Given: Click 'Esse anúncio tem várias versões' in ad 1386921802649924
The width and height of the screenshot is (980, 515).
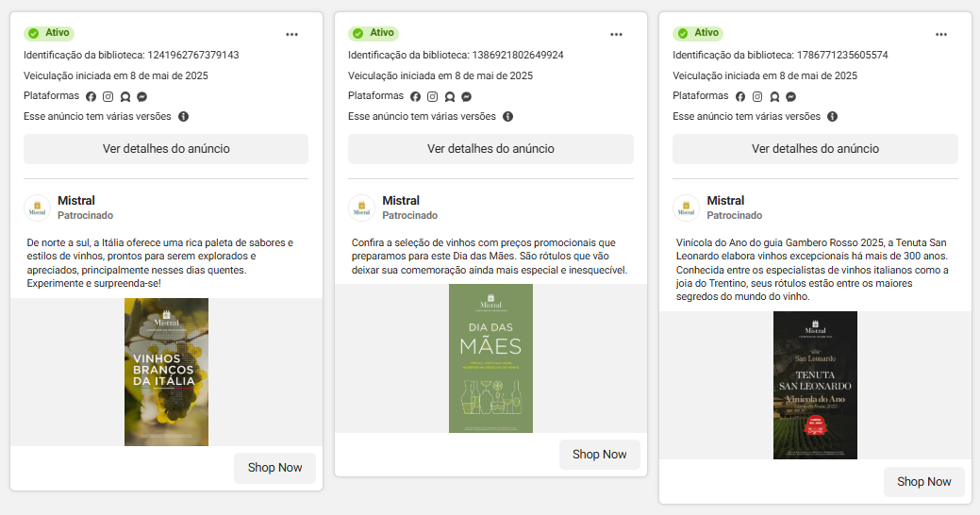Looking at the screenshot, I should [422, 116].
